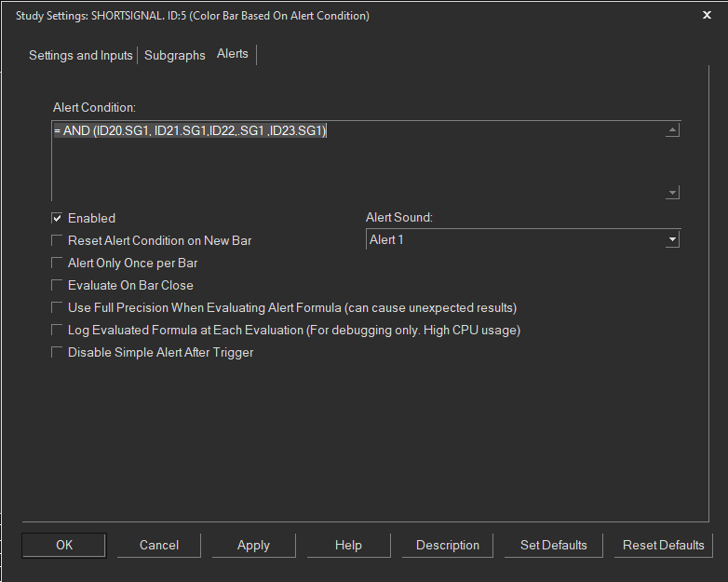Check Disable Simple Alert After Trigger
This screenshot has width=728, height=582.
pos(57,352)
